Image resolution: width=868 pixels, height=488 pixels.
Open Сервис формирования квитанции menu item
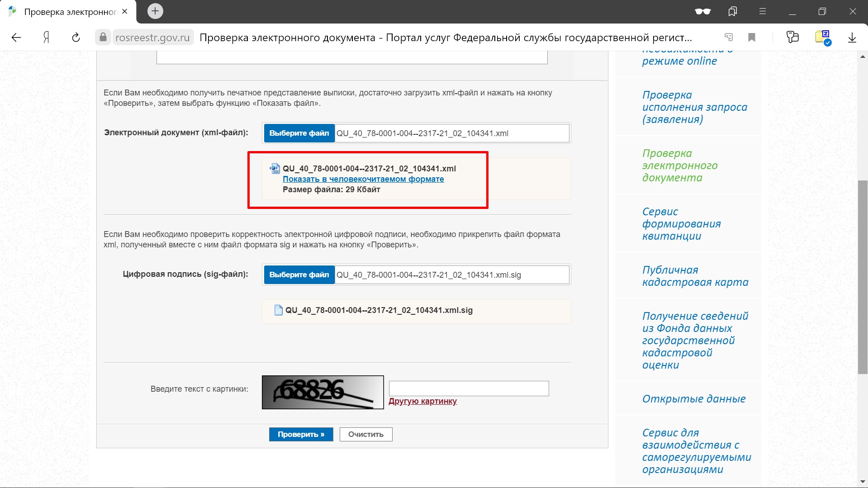pyautogui.click(x=681, y=224)
